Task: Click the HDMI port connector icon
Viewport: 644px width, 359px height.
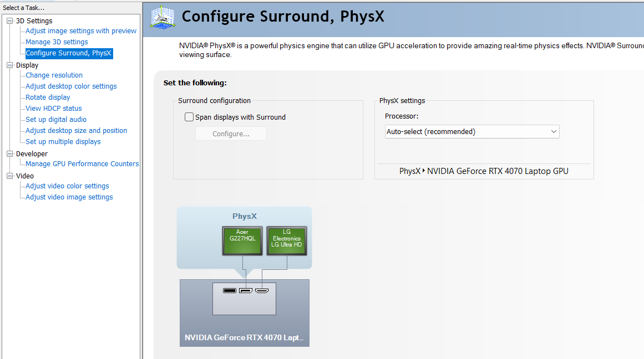Action: click(262, 290)
